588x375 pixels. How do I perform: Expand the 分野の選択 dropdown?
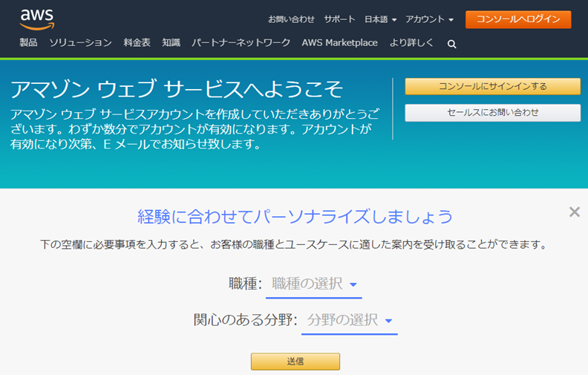pos(350,320)
